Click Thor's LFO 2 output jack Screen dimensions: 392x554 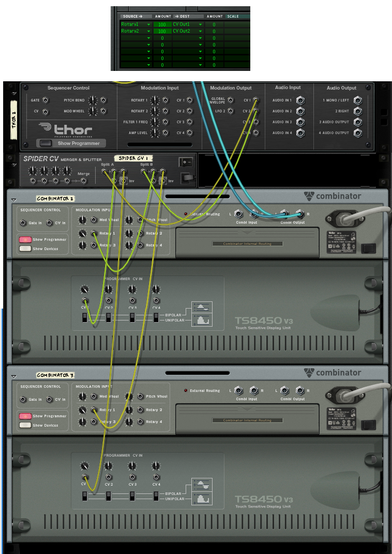click(x=231, y=111)
